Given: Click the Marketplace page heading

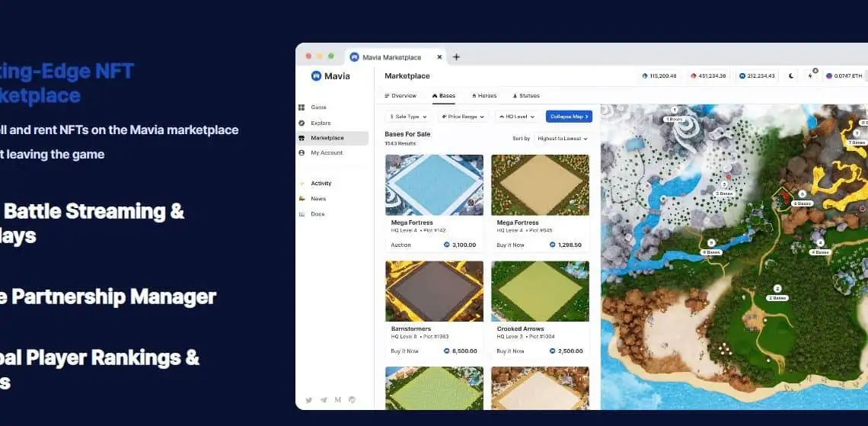Looking at the screenshot, I should point(407,76).
